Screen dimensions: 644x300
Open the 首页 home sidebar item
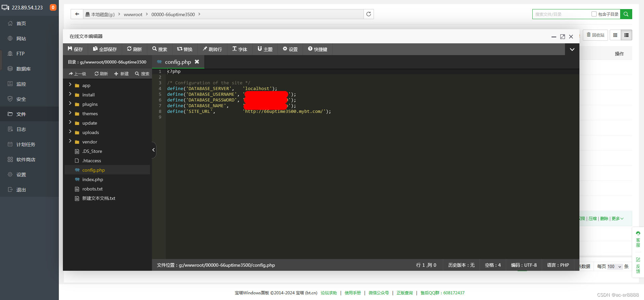point(21,24)
